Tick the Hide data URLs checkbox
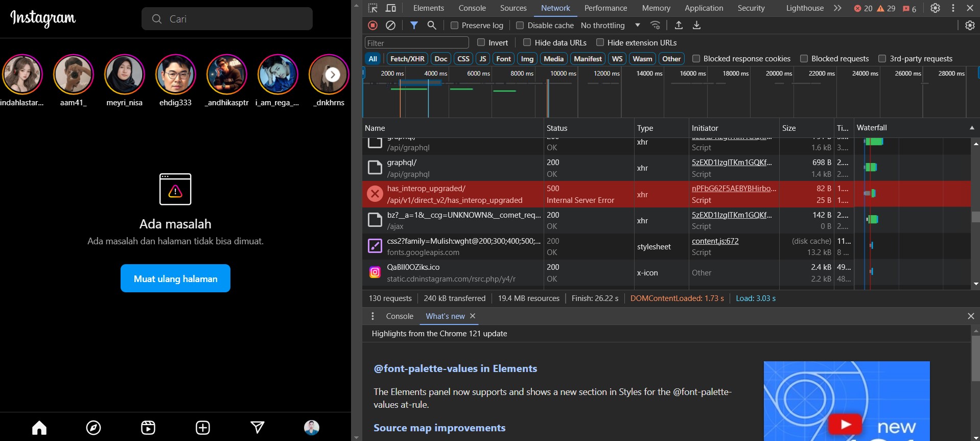Viewport: 980px width, 441px height. tap(527, 42)
